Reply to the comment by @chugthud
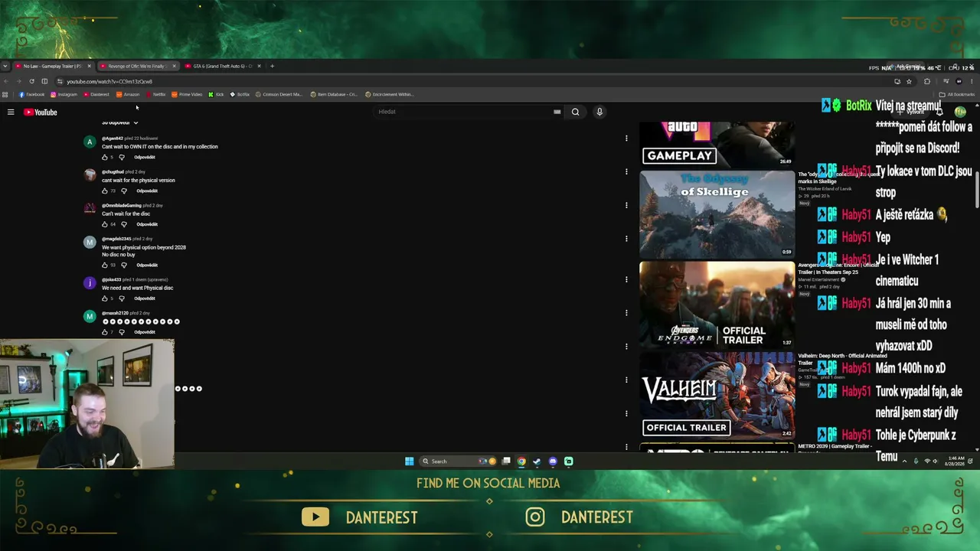 pyautogui.click(x=147, y=191)
